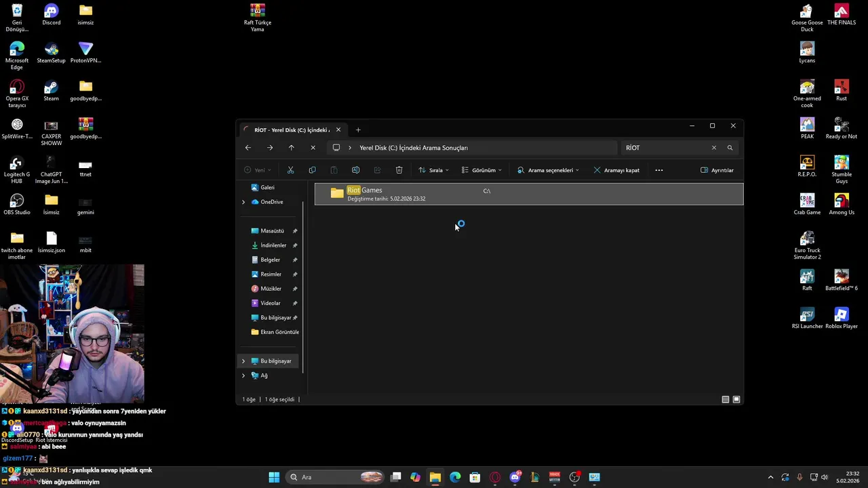
Task: Select the Battlefield 6 desktop shortcut
Action: coord(842,281)
